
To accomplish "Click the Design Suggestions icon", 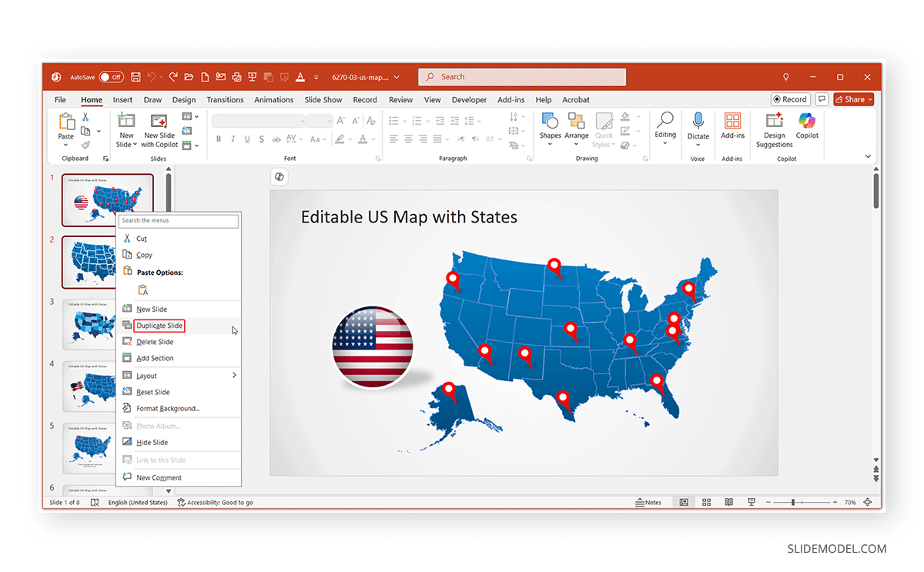I will 774,121.
